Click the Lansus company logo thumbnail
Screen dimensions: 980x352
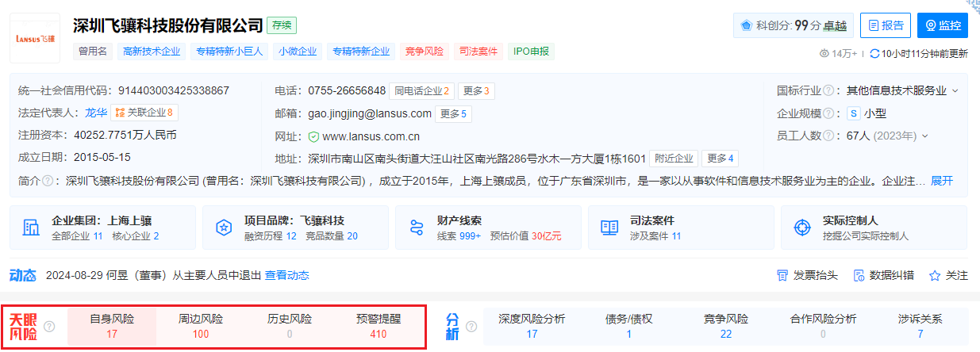pyautogui.click(x=37, y=38)
